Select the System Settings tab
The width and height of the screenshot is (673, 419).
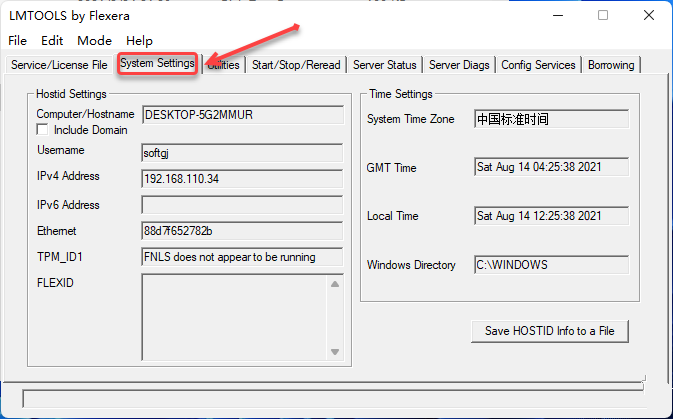point(158,64)
